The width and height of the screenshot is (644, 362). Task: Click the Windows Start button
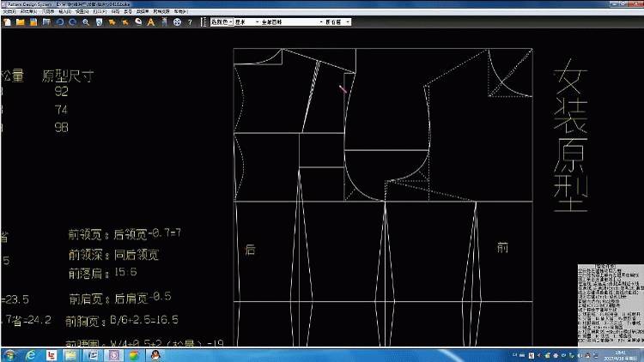tap(9, 355)
